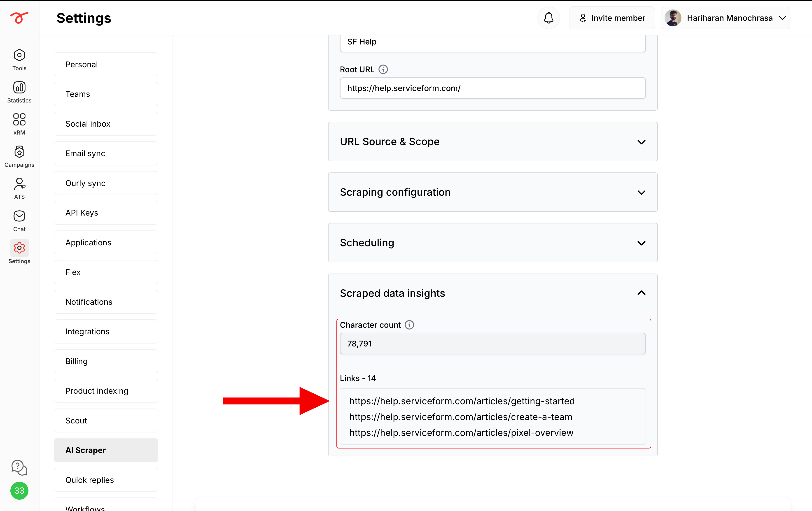Screen dimensions: 812x511
Task: Go to xRM from left rail
Action: (19, 124)
